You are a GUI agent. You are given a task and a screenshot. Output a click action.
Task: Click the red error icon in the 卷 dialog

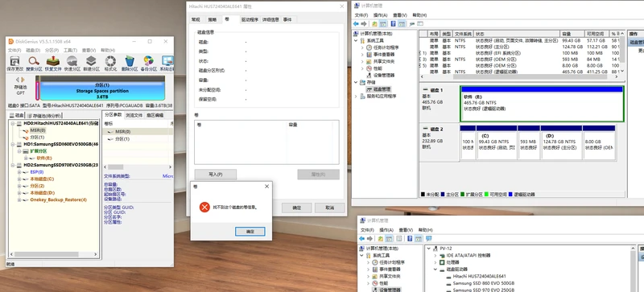(204, 207)
